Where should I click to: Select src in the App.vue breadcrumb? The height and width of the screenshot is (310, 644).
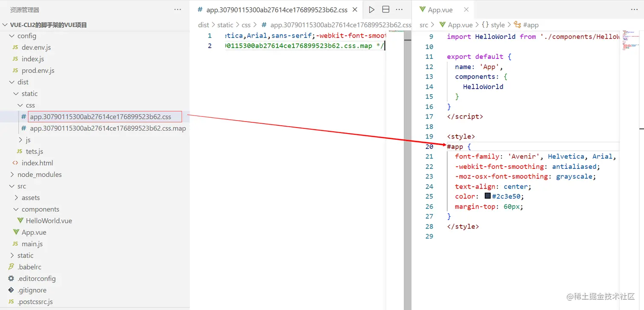(424, 25)
